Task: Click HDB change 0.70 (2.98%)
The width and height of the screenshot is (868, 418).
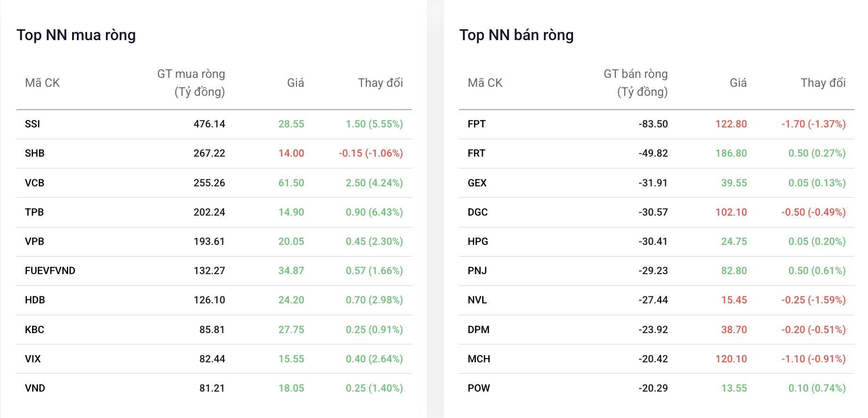Action: click(x=374, y=300)
